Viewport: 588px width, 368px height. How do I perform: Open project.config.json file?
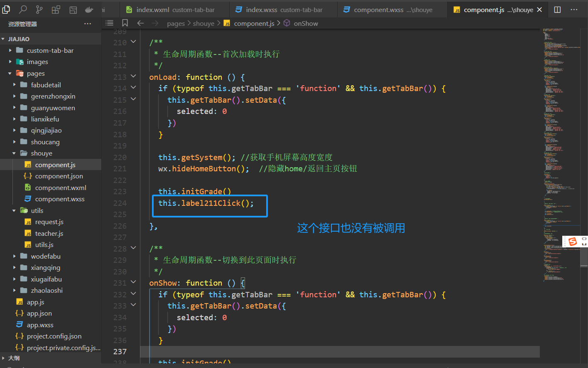pos(51,336)
